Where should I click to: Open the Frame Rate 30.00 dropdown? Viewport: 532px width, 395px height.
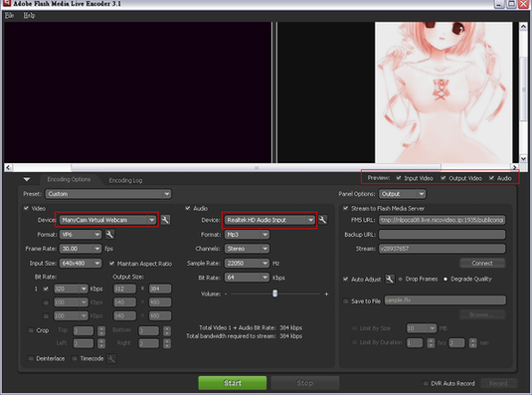pos(81,249)
